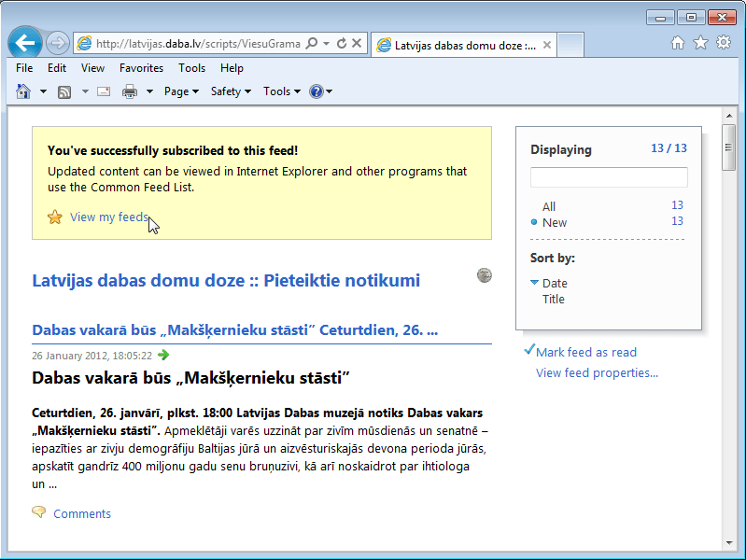The image size is (746, 560).
Task: Click the IE page icon in address bar
Action: [84, 43]
